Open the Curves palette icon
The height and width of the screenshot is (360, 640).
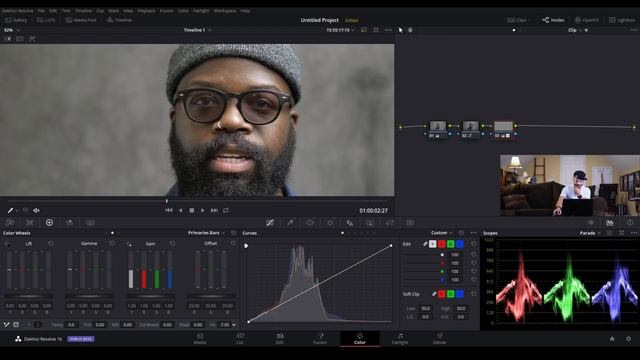pyautogui.click(x=270, y=222)
